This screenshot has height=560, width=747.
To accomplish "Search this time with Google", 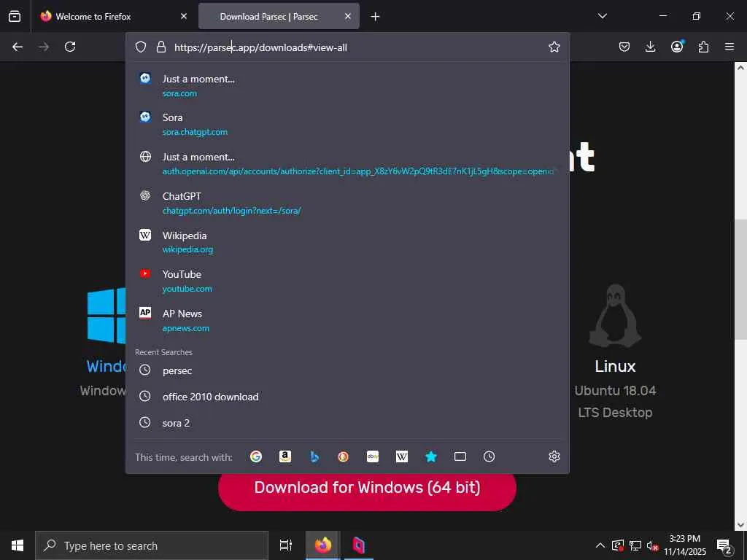I will click(256, 456).
